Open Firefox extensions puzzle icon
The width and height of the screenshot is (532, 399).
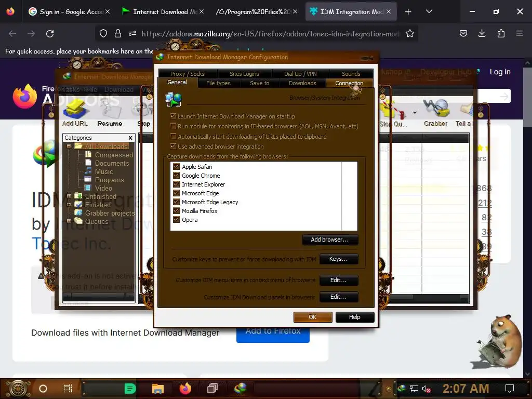tap(501, 33)
